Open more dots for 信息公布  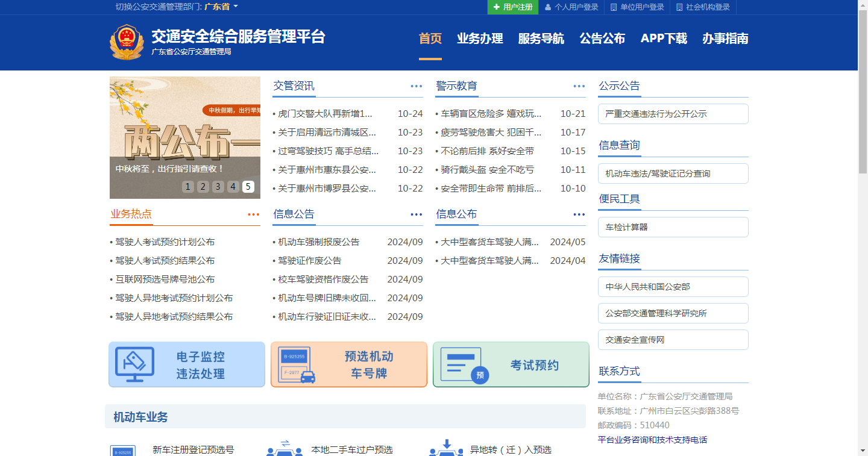click(x=579, y=214)
